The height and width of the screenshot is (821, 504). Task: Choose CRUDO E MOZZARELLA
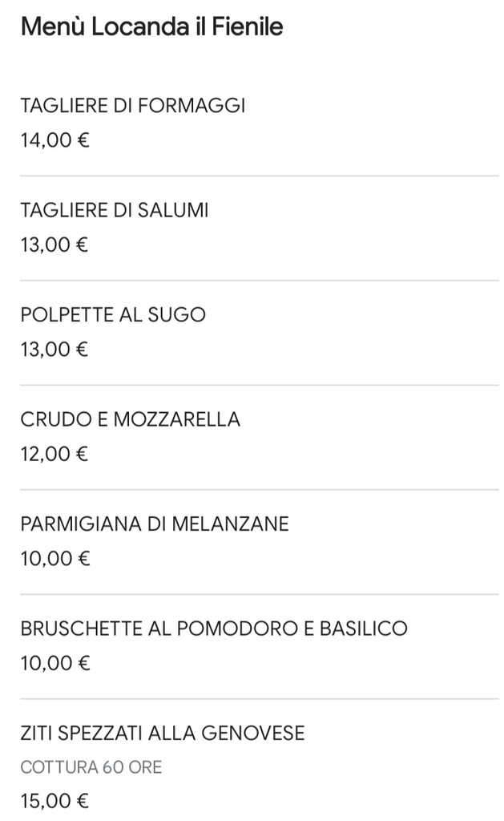[x=131, y=419]
